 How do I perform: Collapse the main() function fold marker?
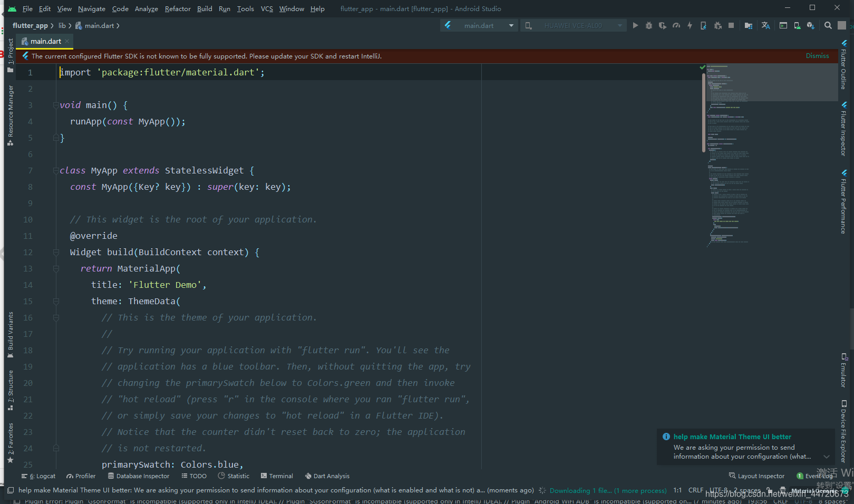pyautogui.click(x=56, y=105)
